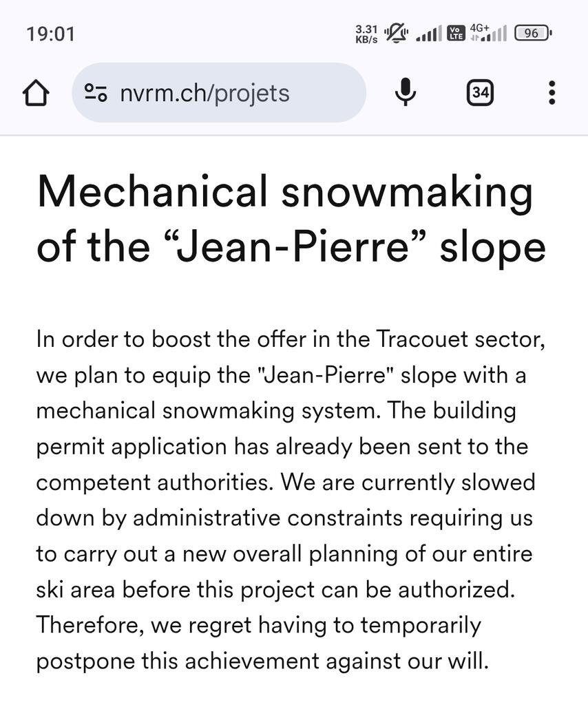Tap the 3.31 KB/s network speed indicator
This screenshot has height=709, width=588.
click(x=366, y=34)
